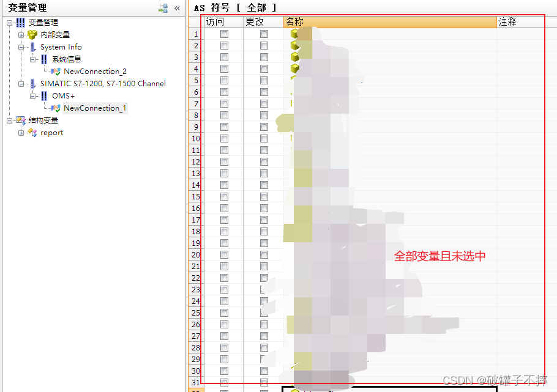Select the 内部变量 yellow cube icon

31,34
